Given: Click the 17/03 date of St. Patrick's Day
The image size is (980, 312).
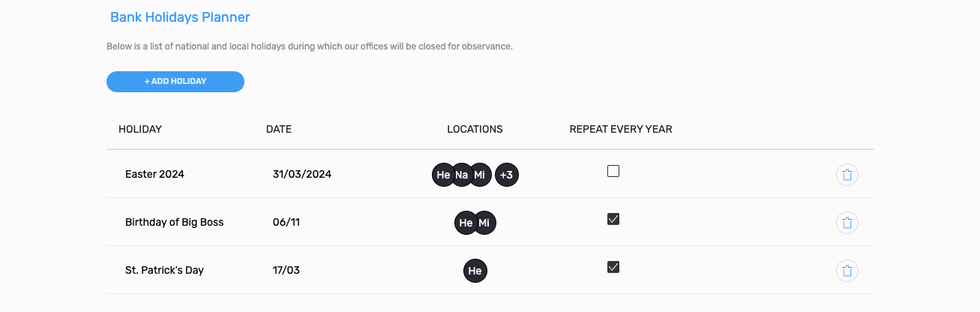Looking at the screenshot, I should point(286,270).
